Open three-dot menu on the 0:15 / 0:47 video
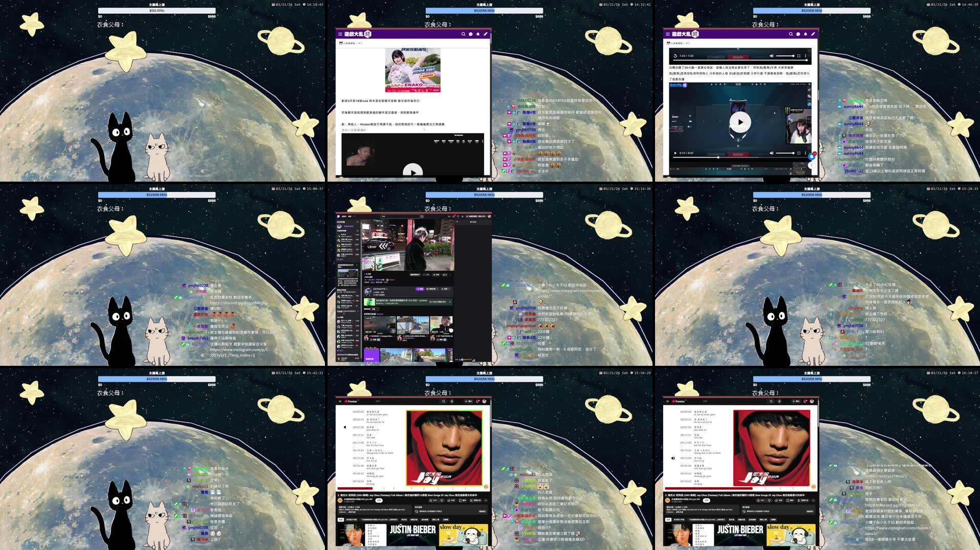Viewport: 980px width, 550px height. pos(805,153)
